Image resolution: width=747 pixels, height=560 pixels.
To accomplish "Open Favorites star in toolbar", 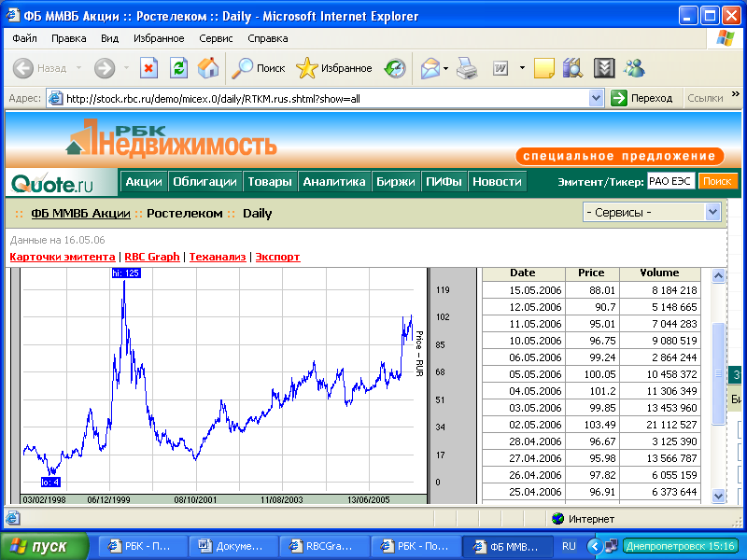I will 333,68.
